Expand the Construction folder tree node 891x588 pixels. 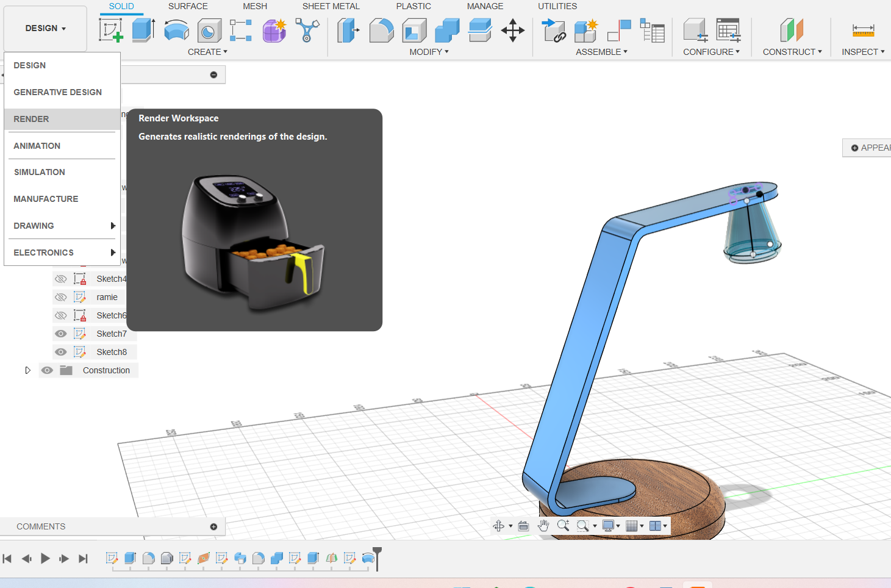point(27,370)
